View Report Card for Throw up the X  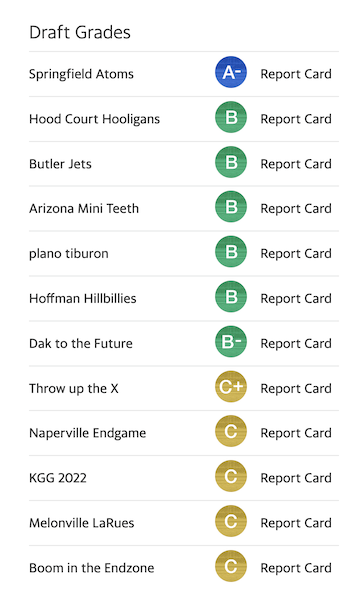[x=296, y=388]
